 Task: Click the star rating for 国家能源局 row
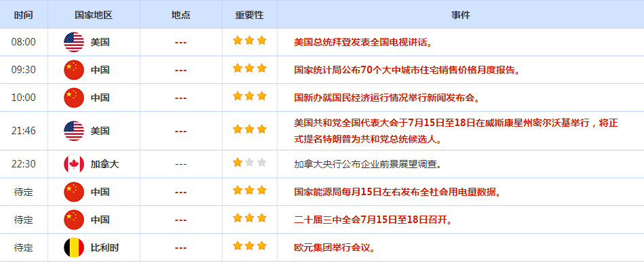pyautogui.click(x=250, y=190)
